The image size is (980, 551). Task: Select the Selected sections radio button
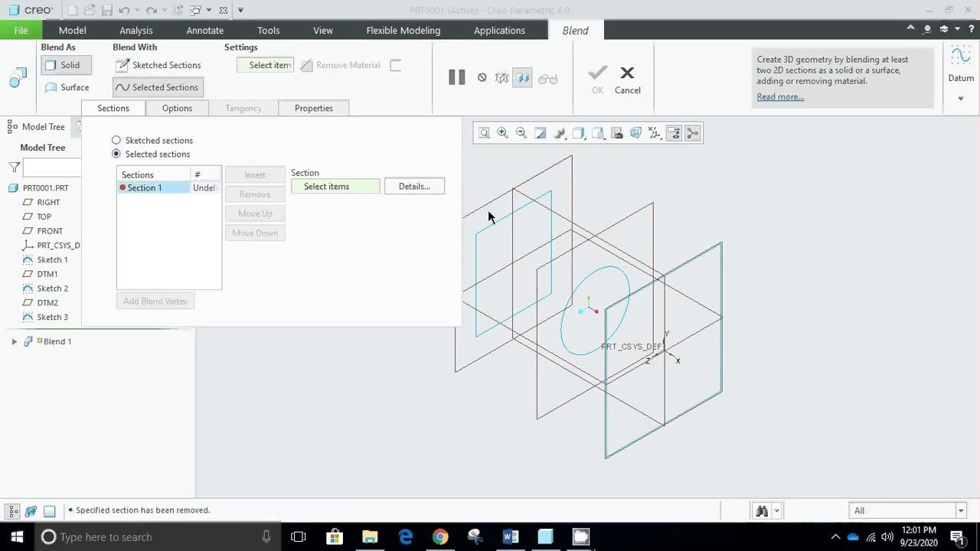pos(116,154)
